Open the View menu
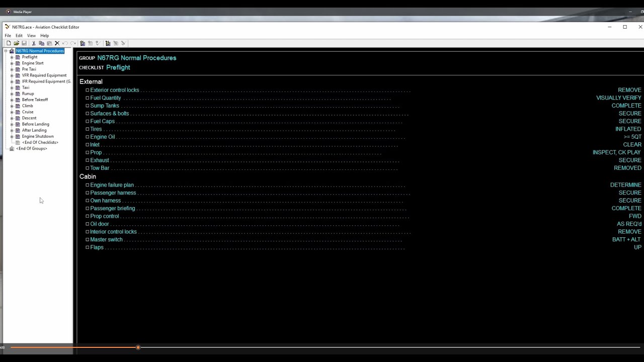 pos(31,36)
